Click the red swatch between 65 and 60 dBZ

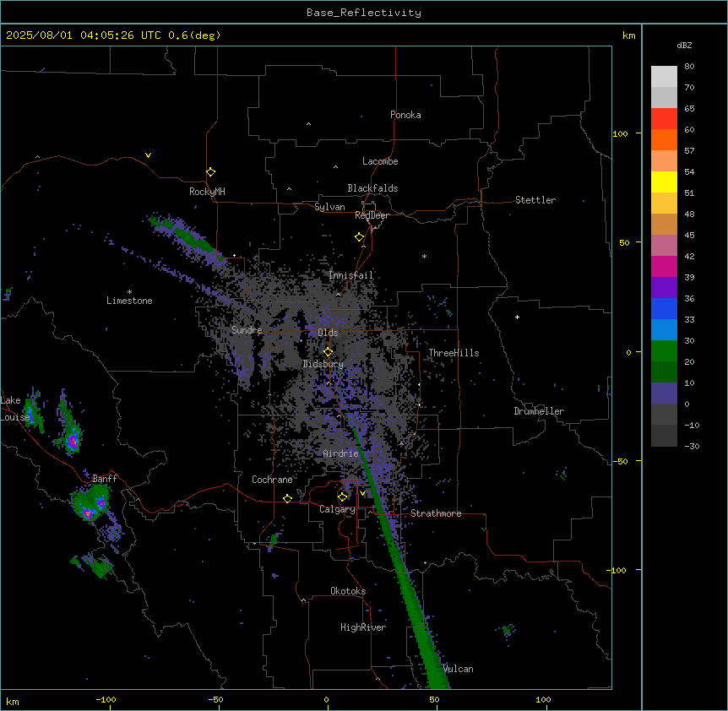(x=664, y=119)
